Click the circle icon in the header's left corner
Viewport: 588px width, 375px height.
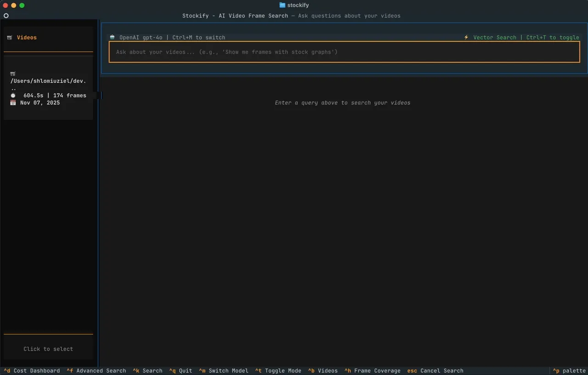6,16
